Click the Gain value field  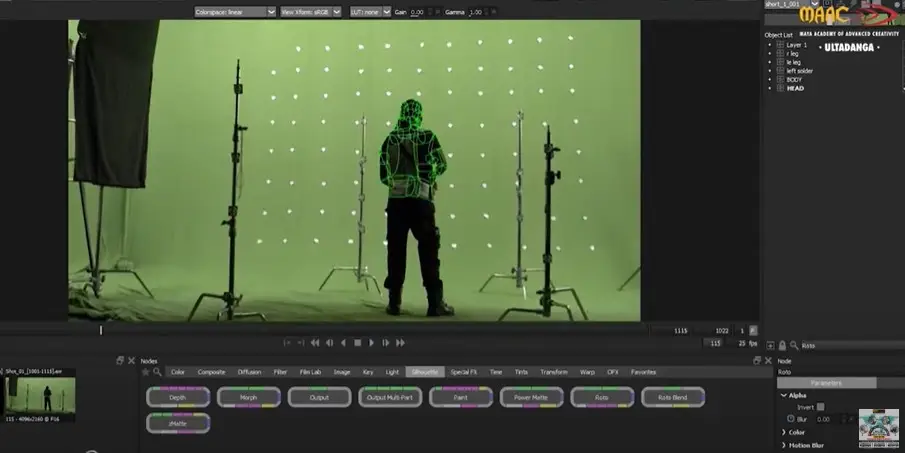(x=417, y=12)
